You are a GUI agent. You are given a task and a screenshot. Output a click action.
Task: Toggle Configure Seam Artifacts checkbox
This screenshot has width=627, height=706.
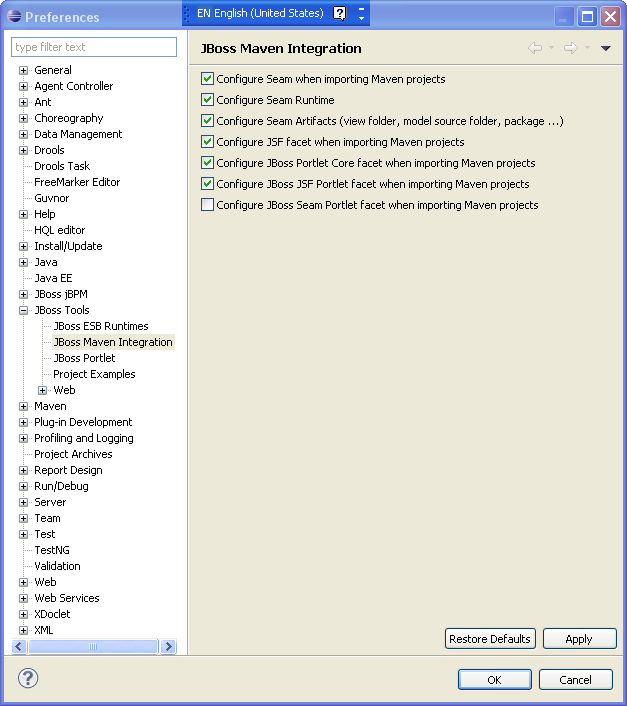point(207,121)
